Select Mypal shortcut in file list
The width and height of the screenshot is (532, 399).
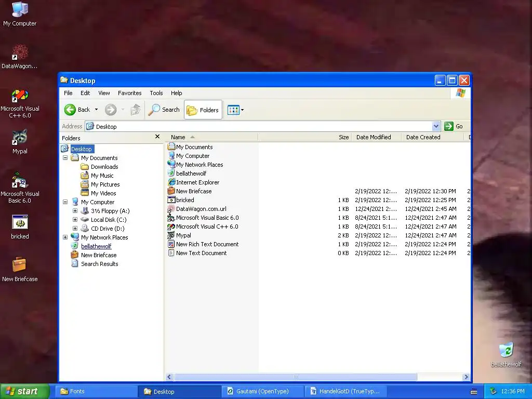[179, 235]
